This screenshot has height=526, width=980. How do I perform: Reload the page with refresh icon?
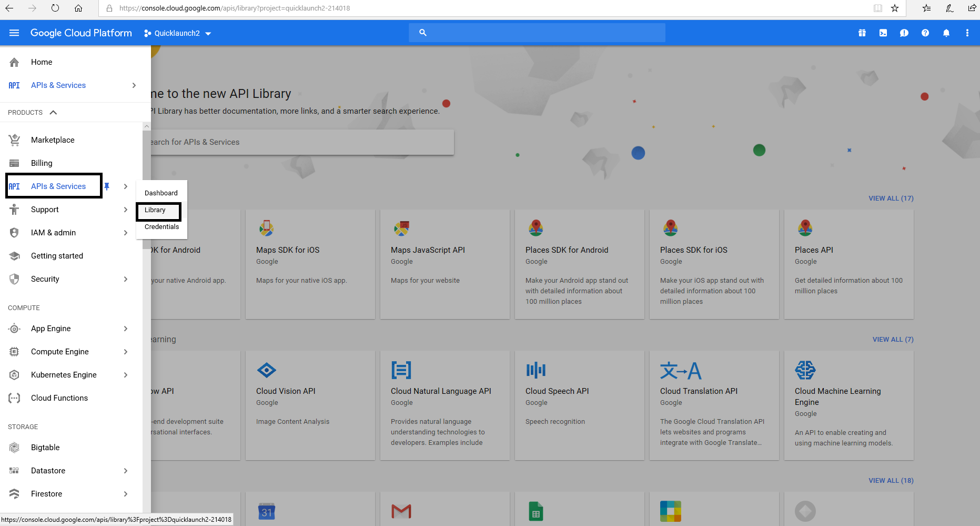tap(55, 8)
